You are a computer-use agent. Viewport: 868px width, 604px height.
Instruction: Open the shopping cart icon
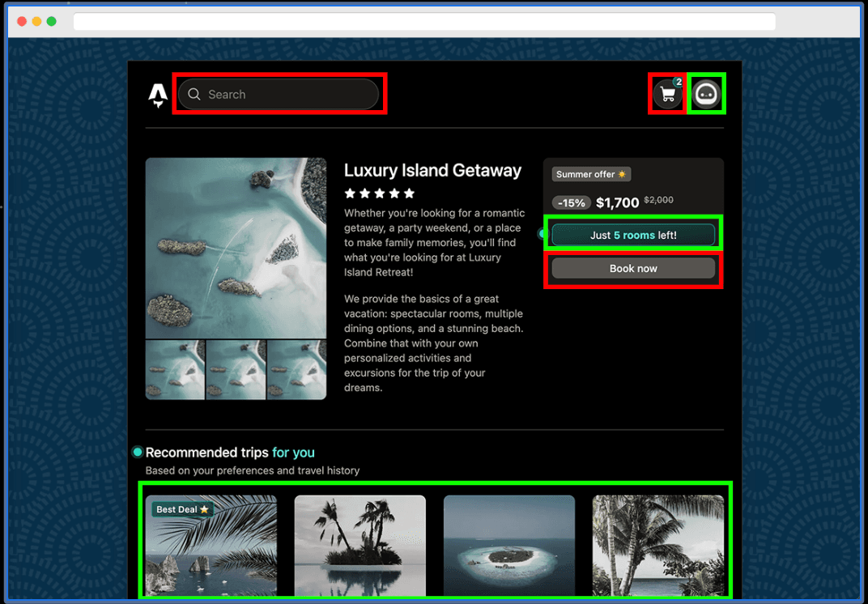click(667, 94)
